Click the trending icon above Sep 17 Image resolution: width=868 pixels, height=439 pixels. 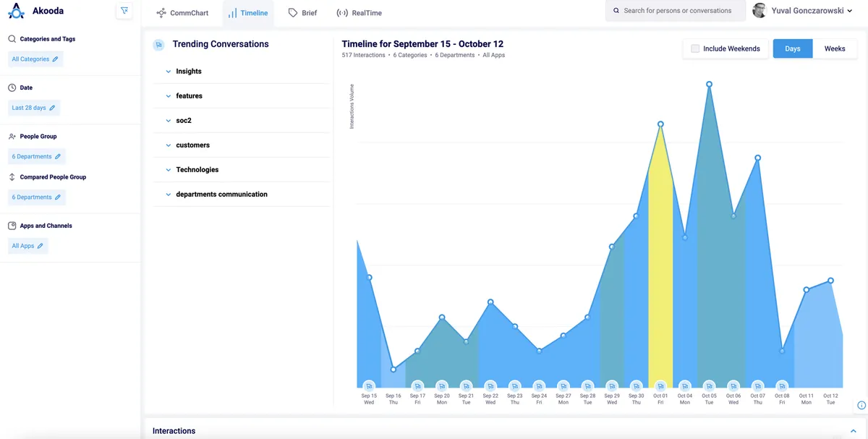(x=417, y=386)
